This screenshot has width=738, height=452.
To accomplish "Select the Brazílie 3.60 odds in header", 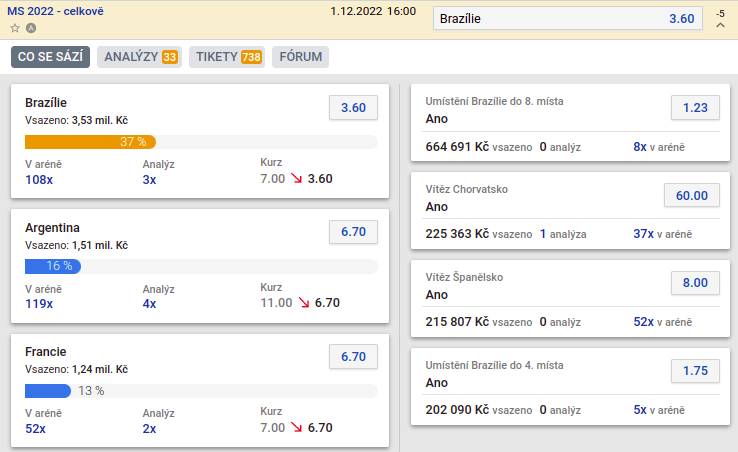I will tap(566, 19).
